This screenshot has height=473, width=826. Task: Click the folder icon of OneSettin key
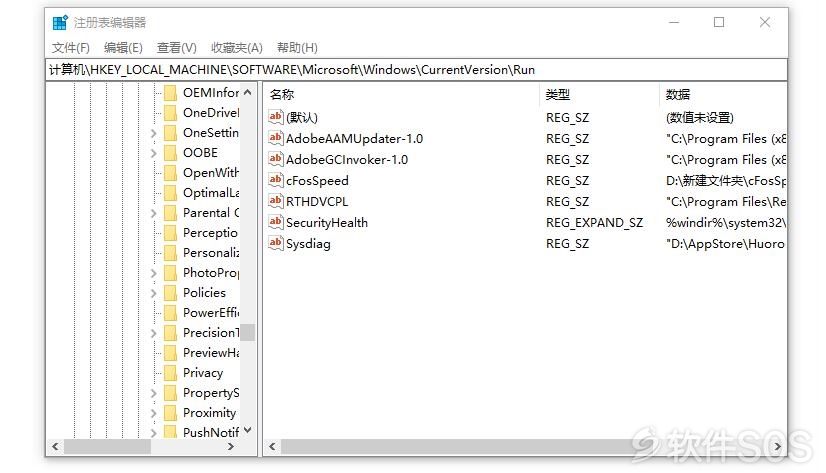(170, 133)
